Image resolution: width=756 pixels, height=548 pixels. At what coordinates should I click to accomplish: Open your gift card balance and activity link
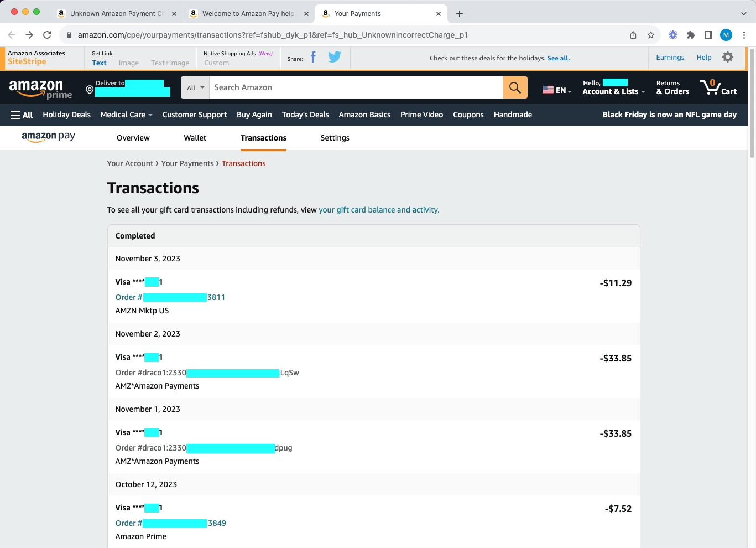click(379, 210)
